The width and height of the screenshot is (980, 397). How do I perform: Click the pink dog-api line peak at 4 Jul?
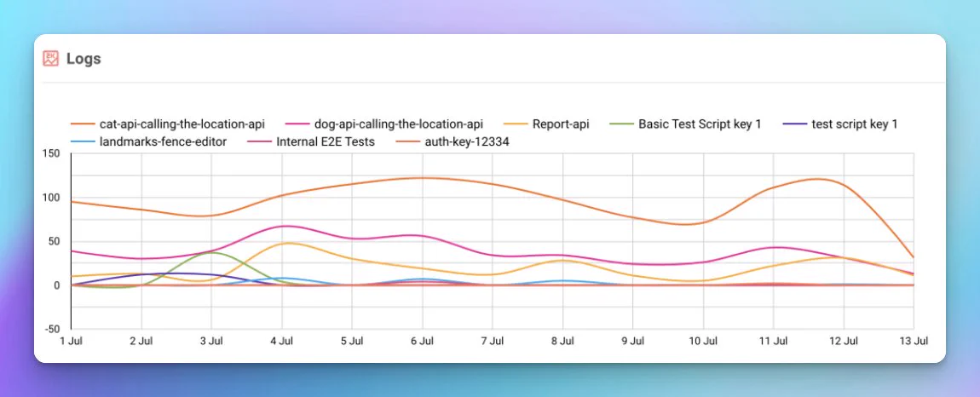pos(285,226)
